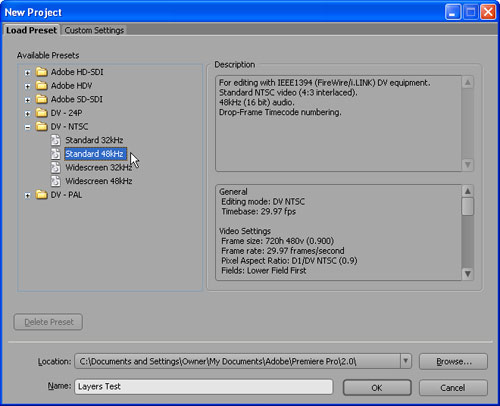Select the Widescreen 32kHz preset

click(99, 167)
